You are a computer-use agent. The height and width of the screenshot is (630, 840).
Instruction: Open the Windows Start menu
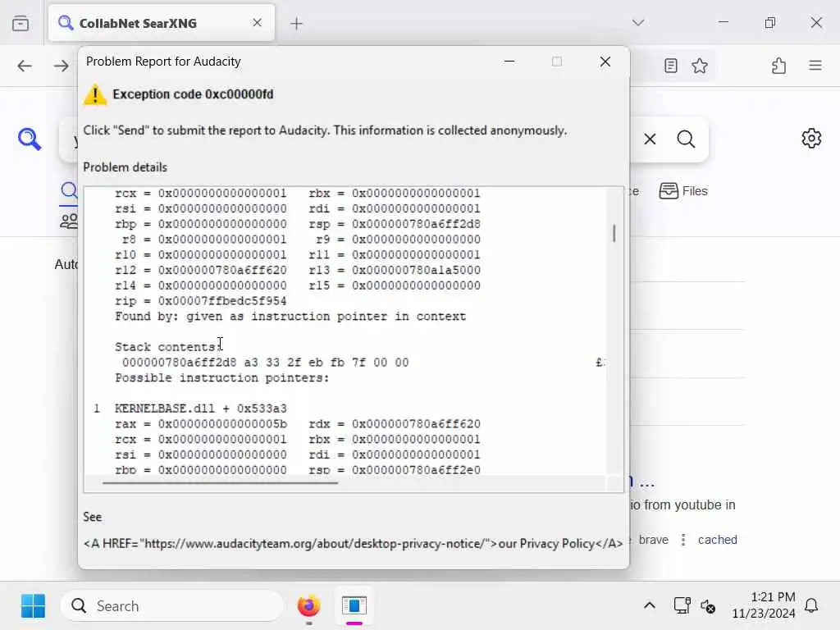33,606
